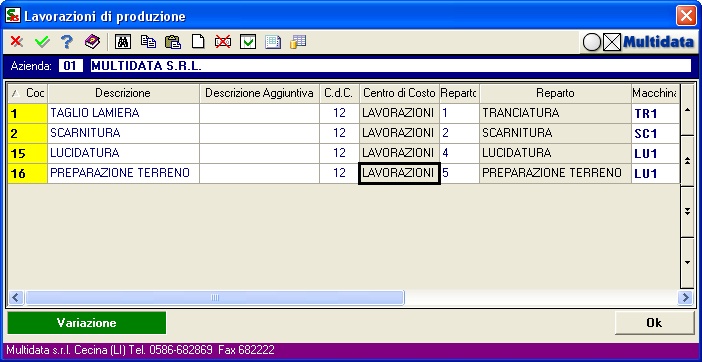Click C.d.C. value 12 in SCARNITURA row
This screenshot has height=362, width=702.
(339, 133)
